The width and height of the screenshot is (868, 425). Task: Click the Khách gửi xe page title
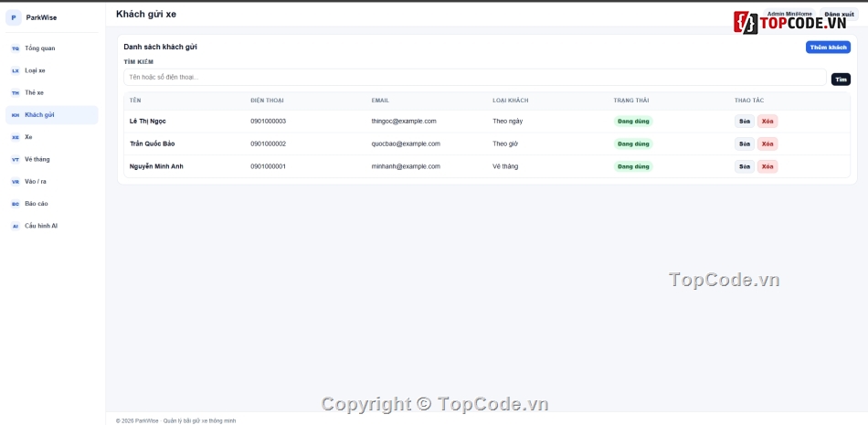(146, 15)
